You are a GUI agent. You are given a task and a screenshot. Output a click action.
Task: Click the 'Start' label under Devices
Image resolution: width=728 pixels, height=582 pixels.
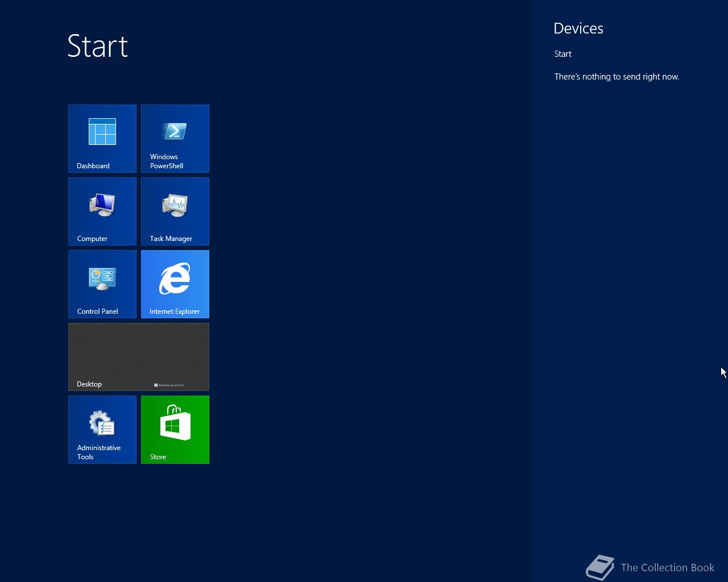coord(563,54)
